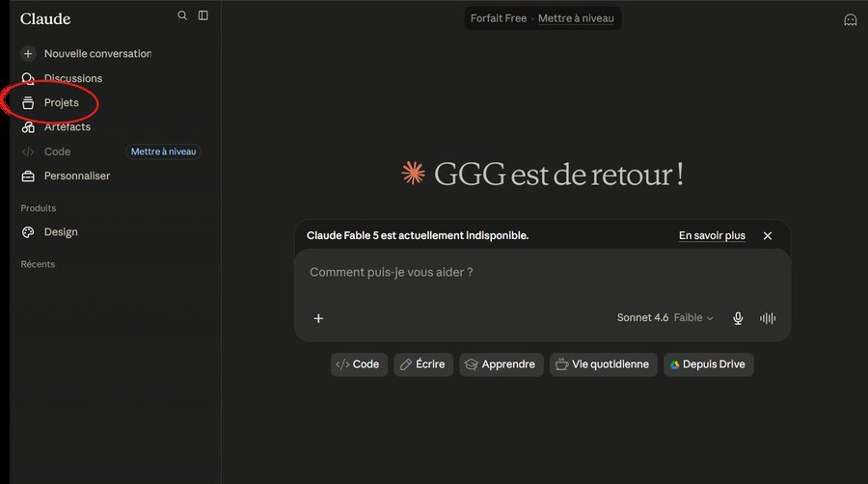The height and width of the screenshot is (484, 868).
Task: Open Discussions in the sidebar
Action: pyautogui.click(x=73, y=78)
